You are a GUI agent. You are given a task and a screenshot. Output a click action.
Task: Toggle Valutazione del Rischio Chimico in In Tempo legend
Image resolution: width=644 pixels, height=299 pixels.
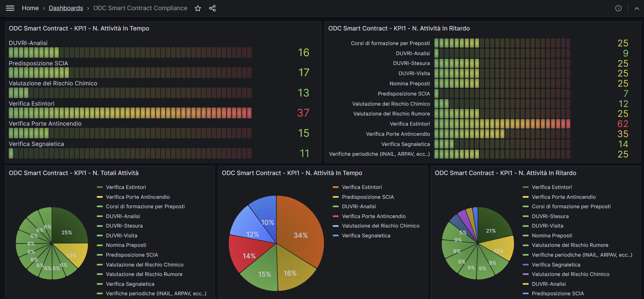coord(381,226)
